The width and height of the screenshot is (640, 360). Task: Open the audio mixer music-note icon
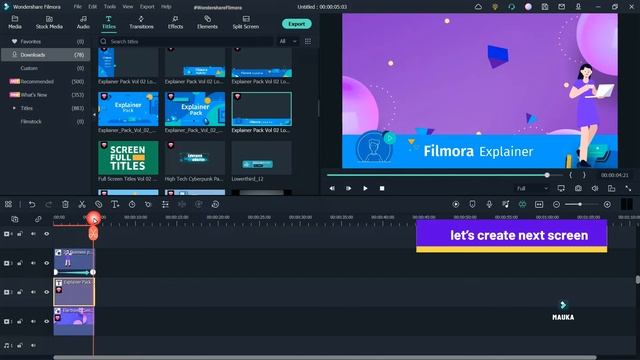coord(506,204)
